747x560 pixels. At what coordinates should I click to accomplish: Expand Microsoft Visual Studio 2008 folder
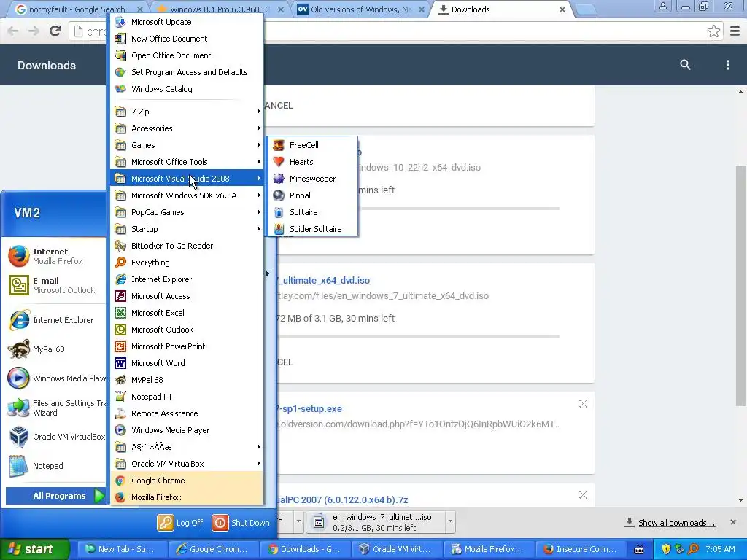coord(187,179)
